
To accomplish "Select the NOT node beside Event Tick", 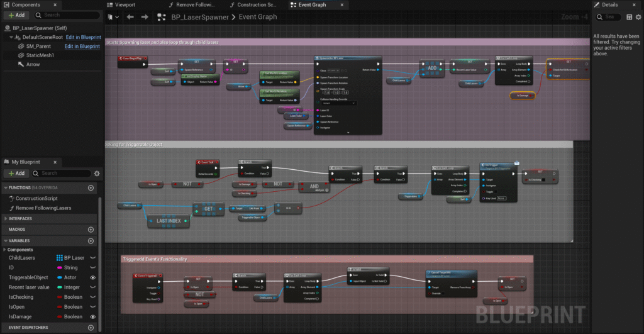I will (187, 184).
